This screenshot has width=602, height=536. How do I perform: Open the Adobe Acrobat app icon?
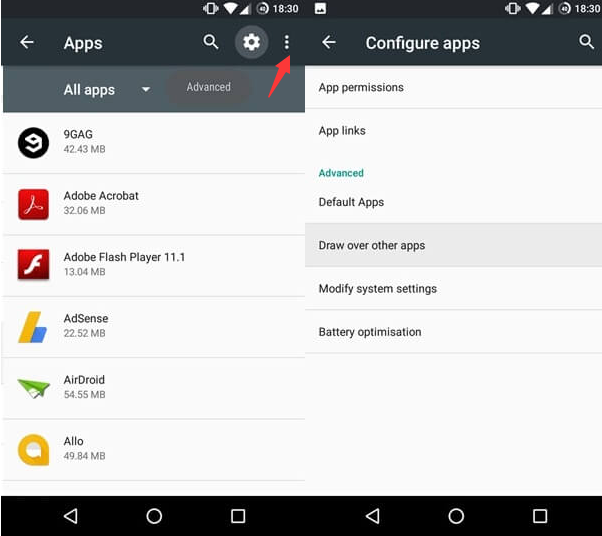33,204
